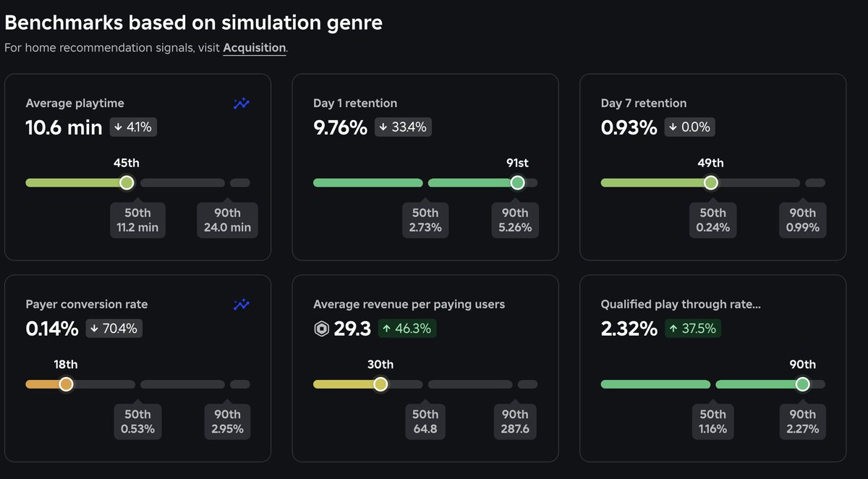Click the 46.3% increase badge on Average revenue
Screen dimensions: 868x479
pos(407,328)
